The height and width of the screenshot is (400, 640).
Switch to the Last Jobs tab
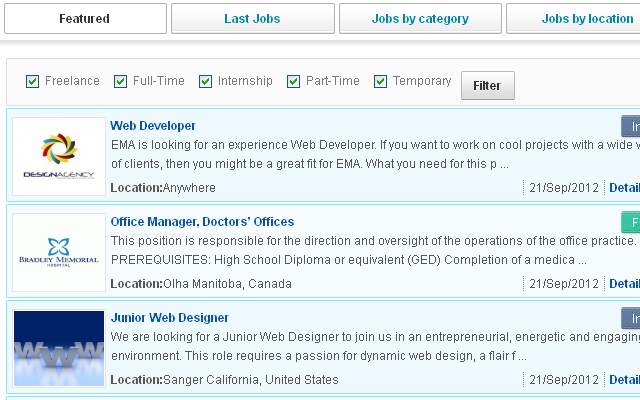253,18
